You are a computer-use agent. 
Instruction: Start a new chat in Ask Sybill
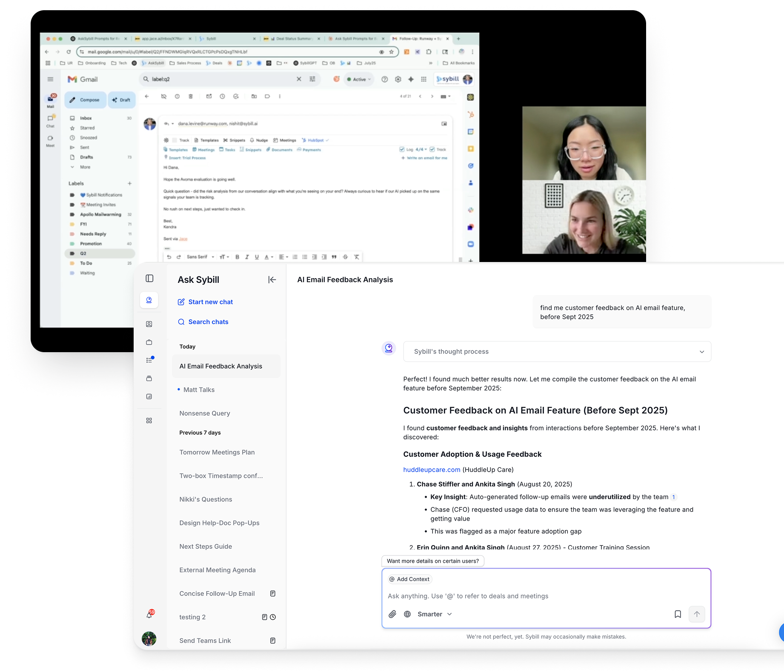(205, 302)
